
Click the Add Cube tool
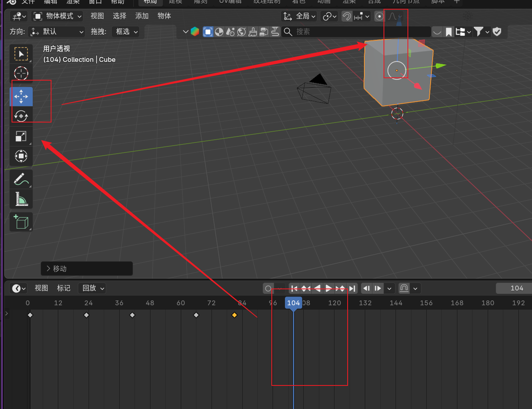[x=21, y=222]
